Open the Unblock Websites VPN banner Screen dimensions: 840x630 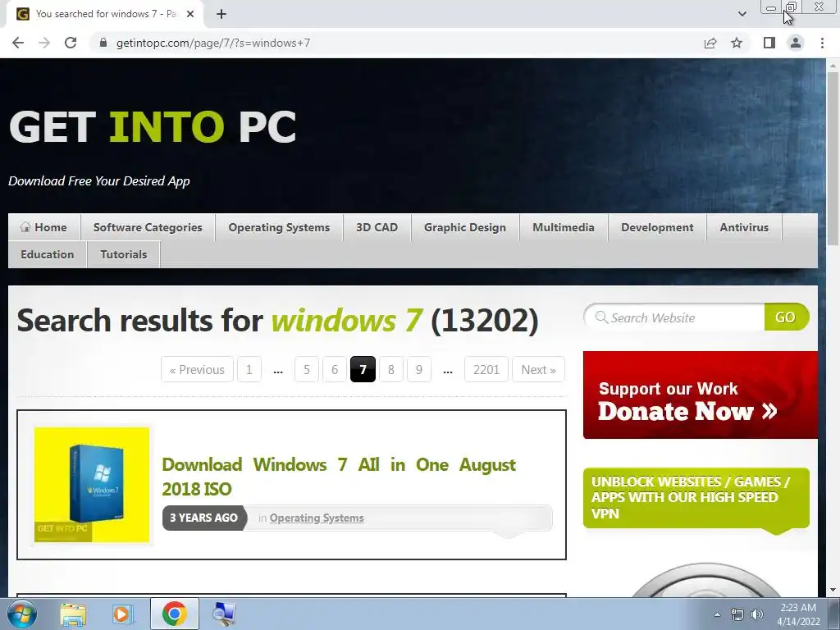tap(696, 498)
